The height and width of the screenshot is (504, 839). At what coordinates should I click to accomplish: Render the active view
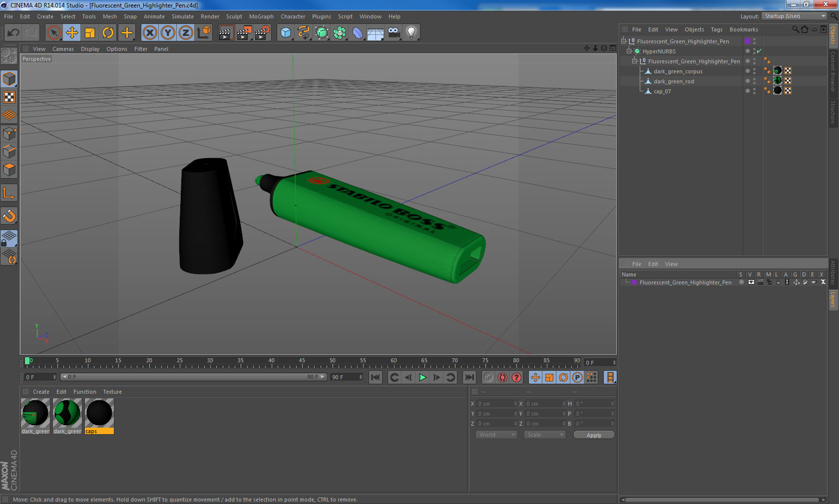(x=226, y=33)
